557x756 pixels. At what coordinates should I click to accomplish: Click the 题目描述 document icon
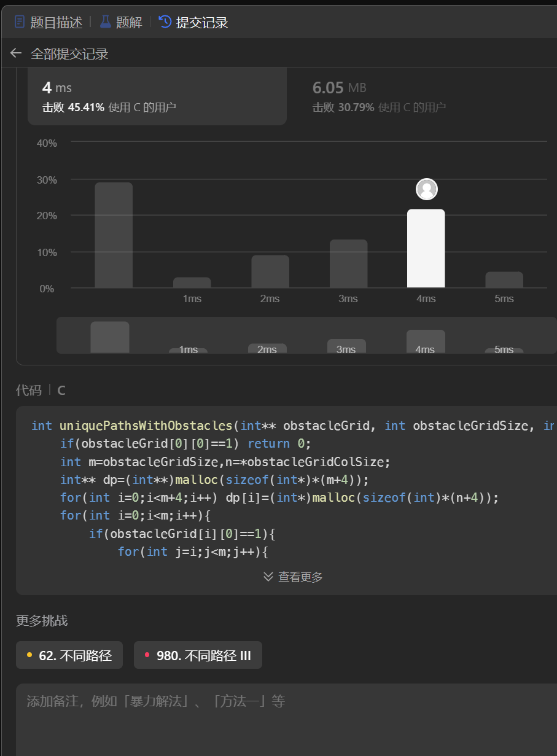point(20,23)
